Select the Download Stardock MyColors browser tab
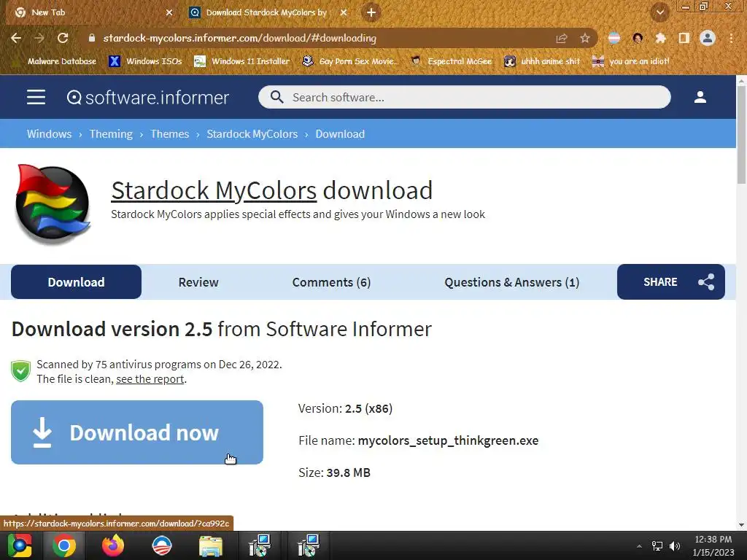Image resolution: width=747 pixels, height=560 pixels. (268, 12)
